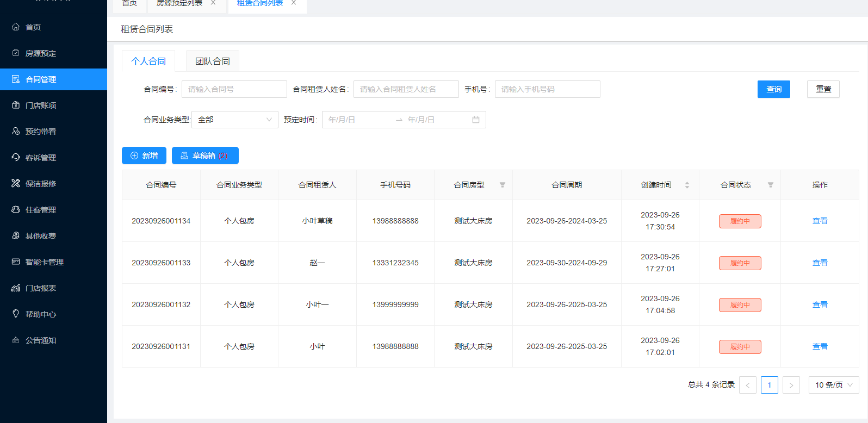The height and width of the screenshot is (423, 868).
Task: View contract 20230926001134 via 查看
Action: 820,221
